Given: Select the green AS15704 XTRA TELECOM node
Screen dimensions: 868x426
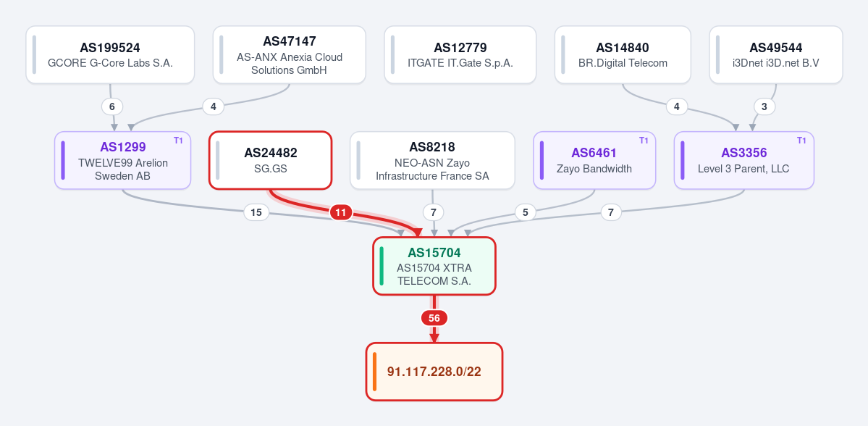Looking at the screenshot, I should pyautogui.click(x=434, y=266).
